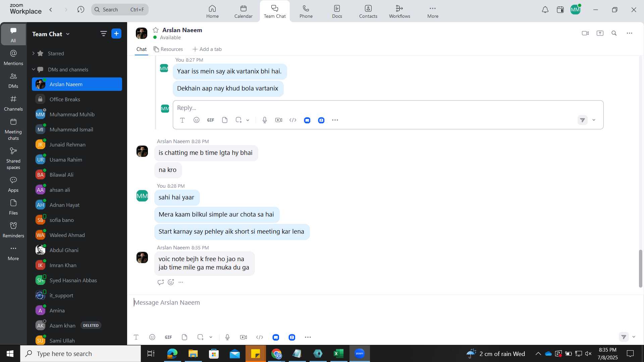Open More in the left sidebar
644x362 pixels.
pyautogui.click(x=13, y=253)
